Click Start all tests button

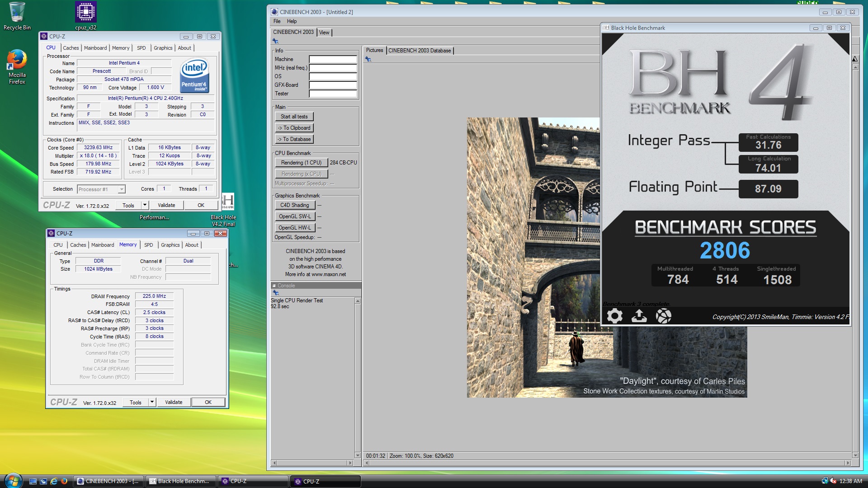click(x=294, y=117)
